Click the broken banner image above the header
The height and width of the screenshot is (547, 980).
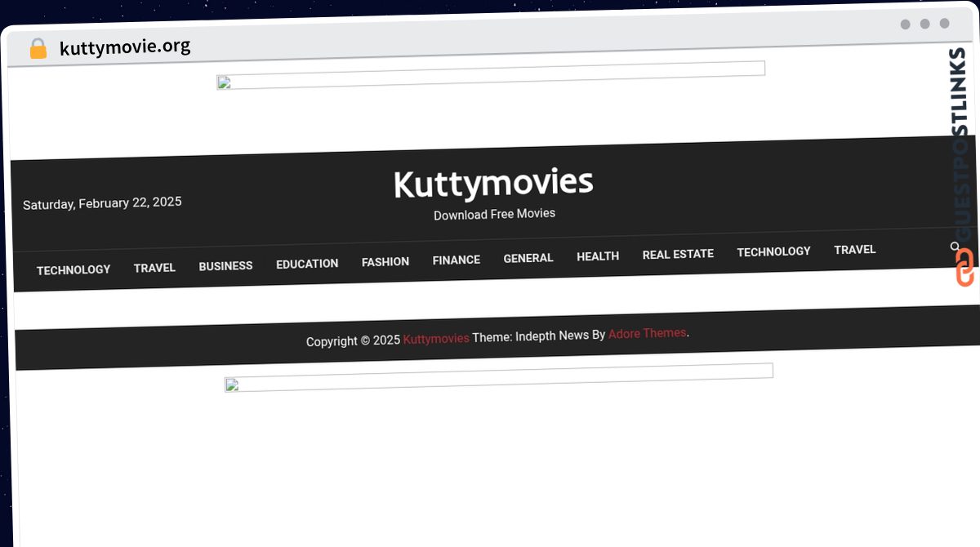click(491, 75)
